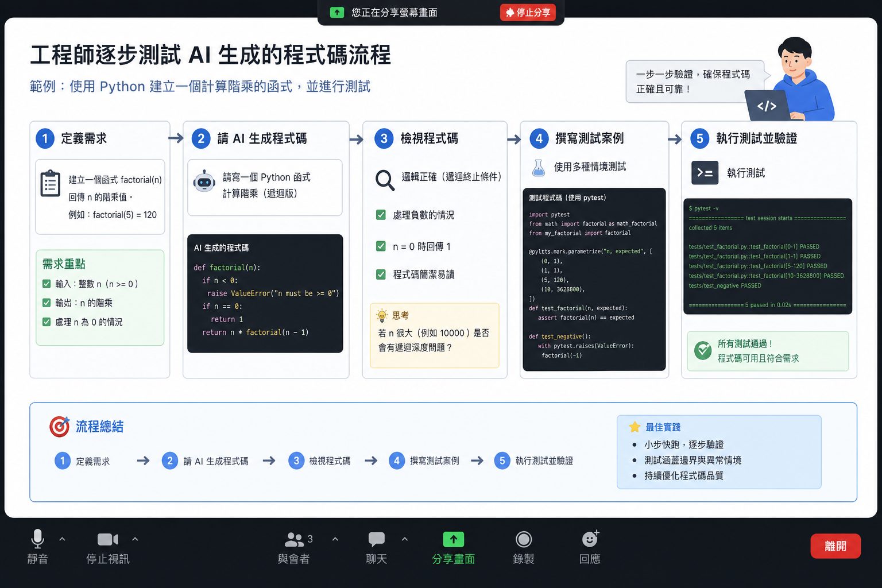Click the lightbulb icon beside 思考

(x=382, y=315)
